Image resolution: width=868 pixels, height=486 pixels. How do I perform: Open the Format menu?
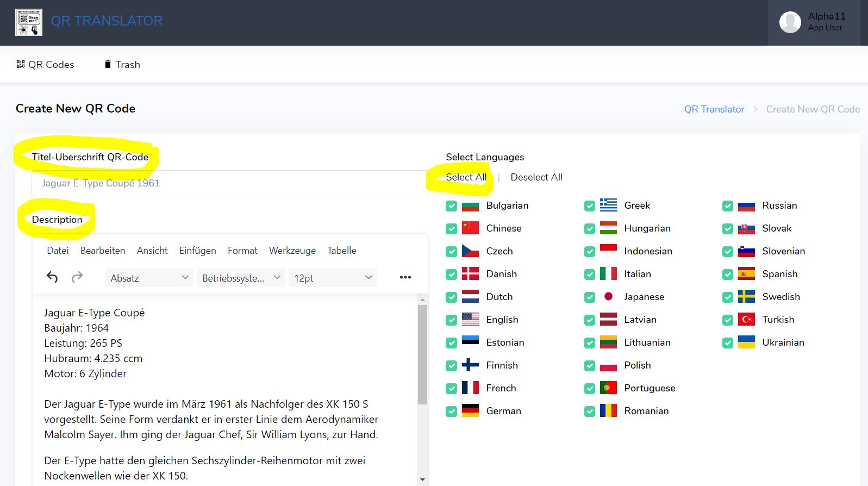tap(242, 251)
